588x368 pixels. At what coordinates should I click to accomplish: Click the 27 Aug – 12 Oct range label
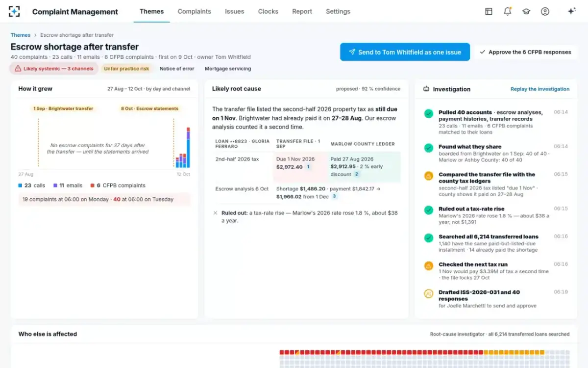click(149, 89)
